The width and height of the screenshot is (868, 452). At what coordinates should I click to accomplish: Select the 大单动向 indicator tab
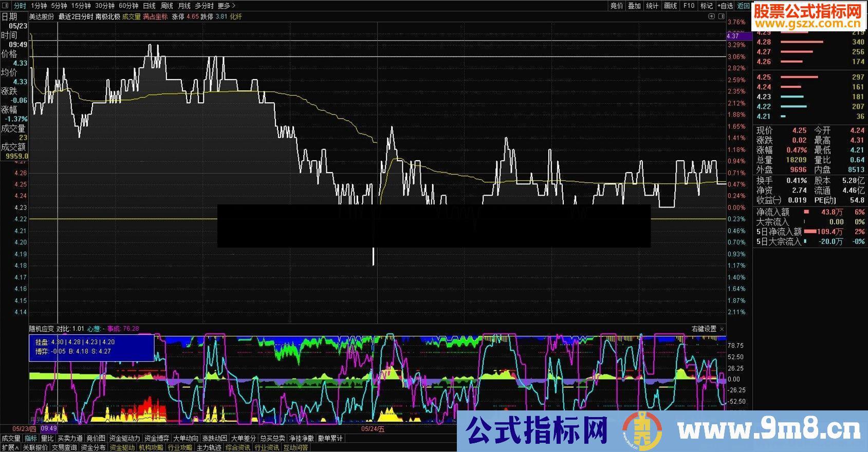(186, 438)
